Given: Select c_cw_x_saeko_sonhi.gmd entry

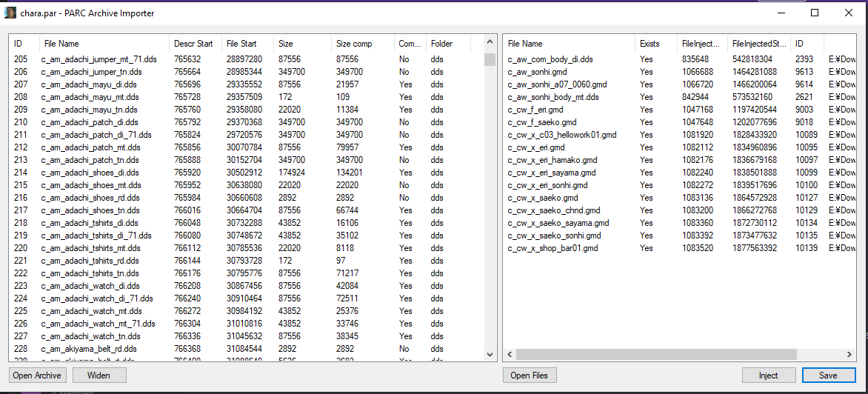Looking at the screenshot, I should coord(679,236).
